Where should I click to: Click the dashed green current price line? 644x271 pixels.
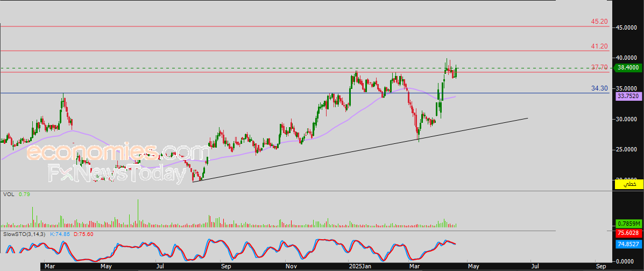304,68
